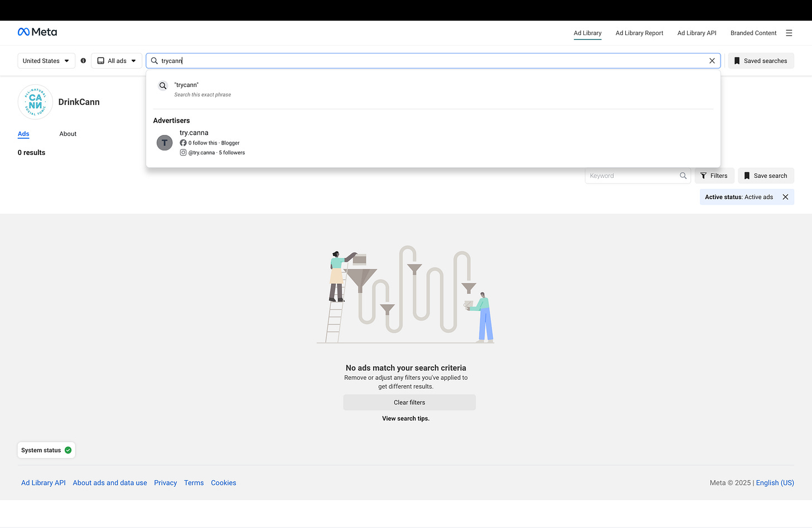Select the try.canna advertiser suggestion
The image size is (812, 528).
coord(433,143)
